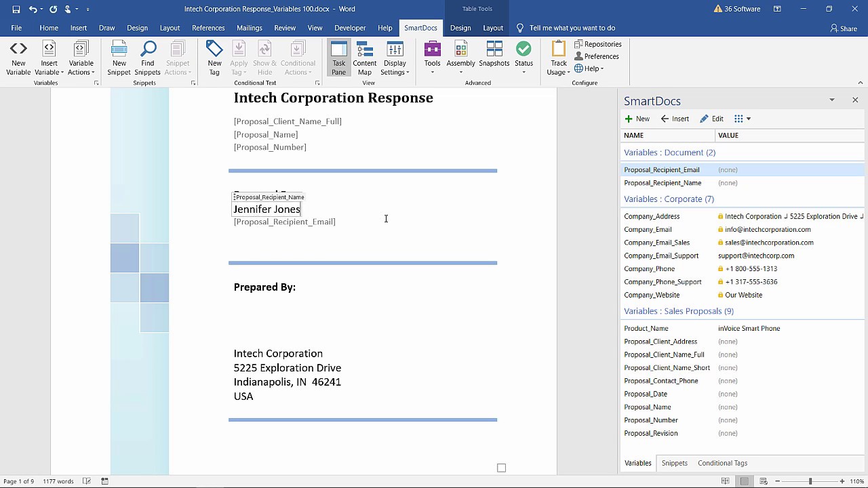Toggle the Task Pane view button
This screenshot has height=488, width=868.
pyautogui.click(x=338, y=58)
